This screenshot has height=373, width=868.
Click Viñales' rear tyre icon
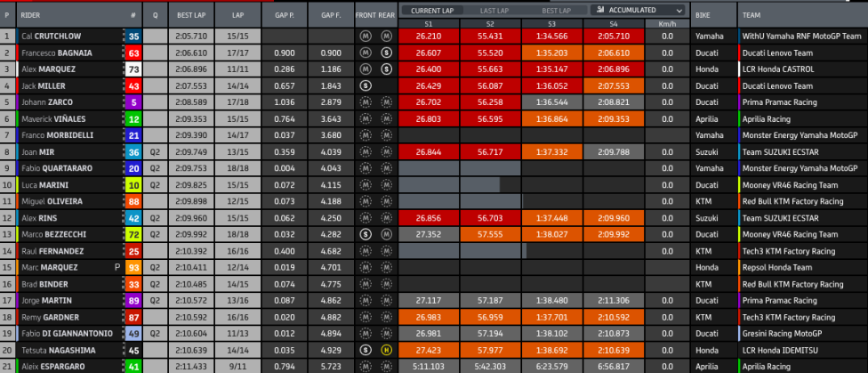(x=386, y=118)
